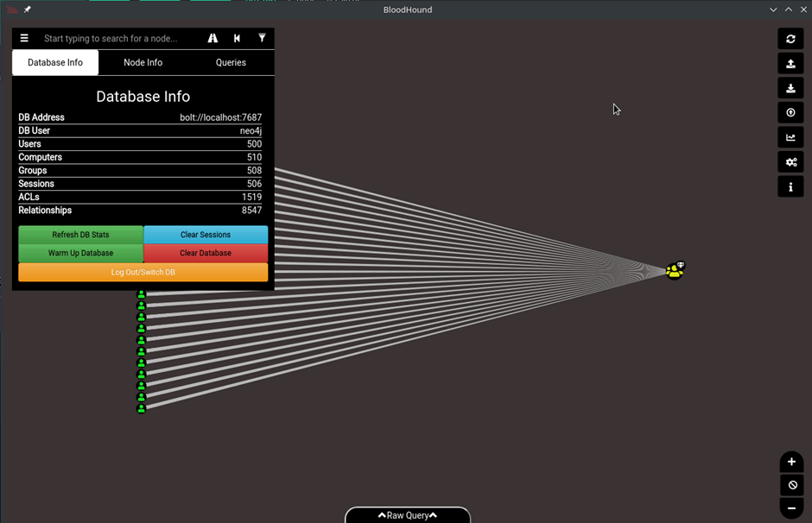This screenshot has height=523, width=812.
Task: Click the export graph upload icon
Action: click(x=790, y=64)
